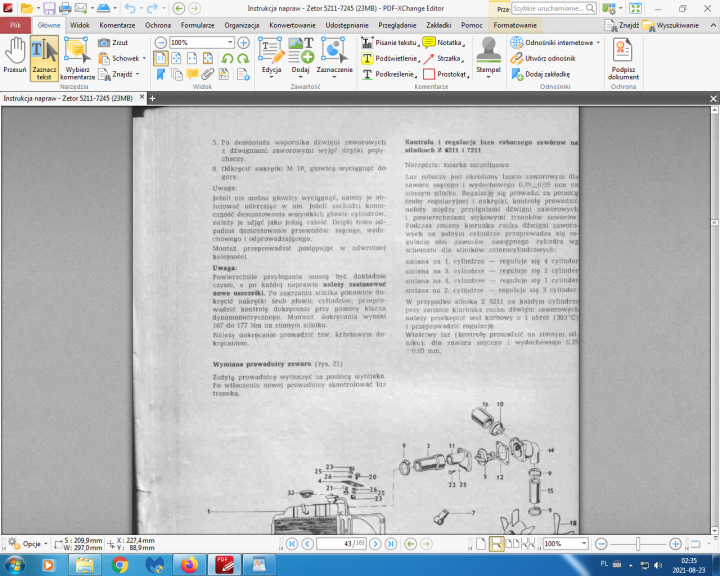
Task: Expand the Opcje menu in status bar
Action: (x=27, y=543)
